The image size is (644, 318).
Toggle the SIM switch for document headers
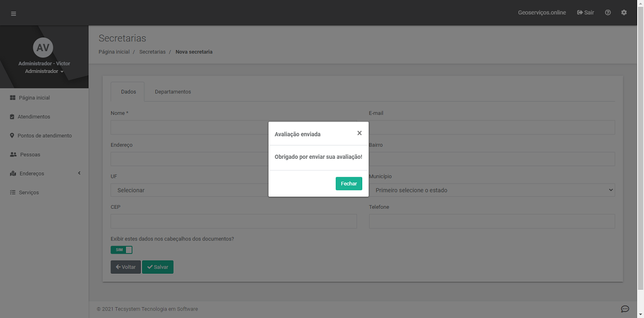click(121, 250)
